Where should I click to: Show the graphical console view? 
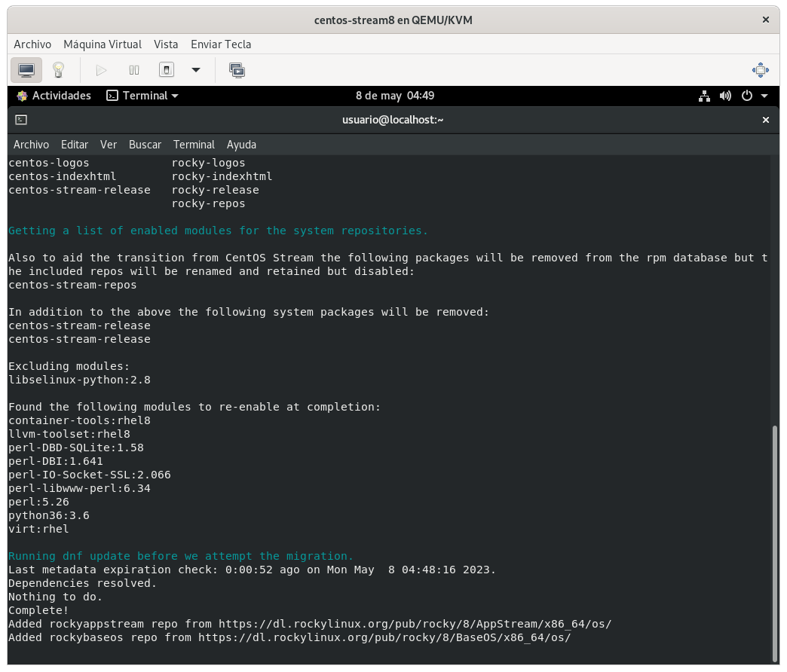coord(26,70)
